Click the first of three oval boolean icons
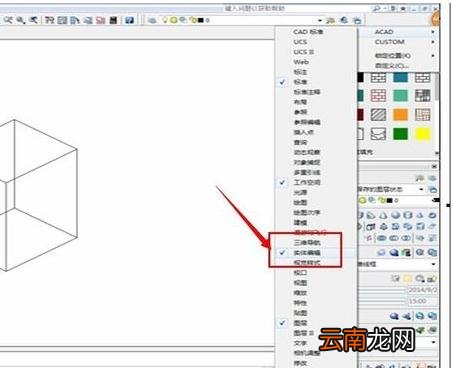This screenshot has width=452, height=368. coord(382,238)
